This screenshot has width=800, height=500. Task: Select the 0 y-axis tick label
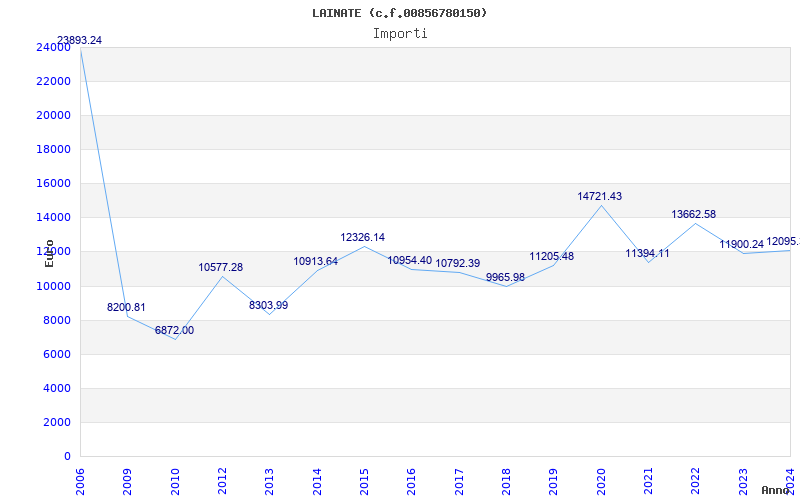tap(67, 457)
